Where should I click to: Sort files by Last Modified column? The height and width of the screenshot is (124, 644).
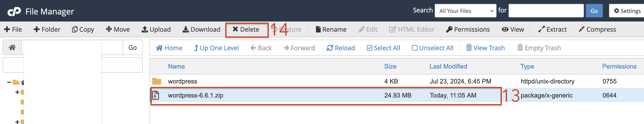(x=448, y=66)
